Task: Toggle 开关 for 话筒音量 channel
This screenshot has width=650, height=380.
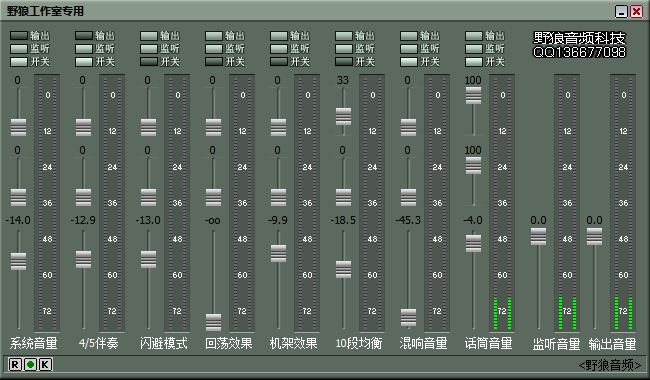Action: pos(474,62)
